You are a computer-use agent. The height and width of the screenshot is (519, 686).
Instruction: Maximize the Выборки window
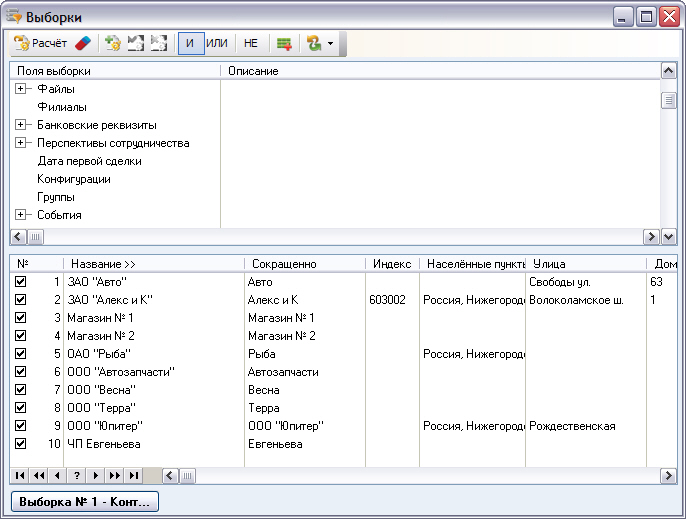pos(646,17)
